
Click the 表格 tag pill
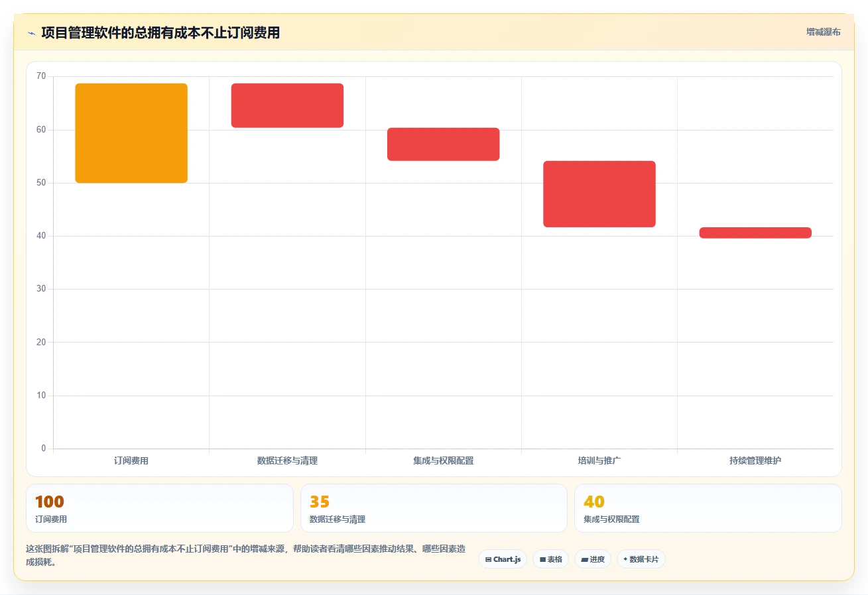click(550, 559)
